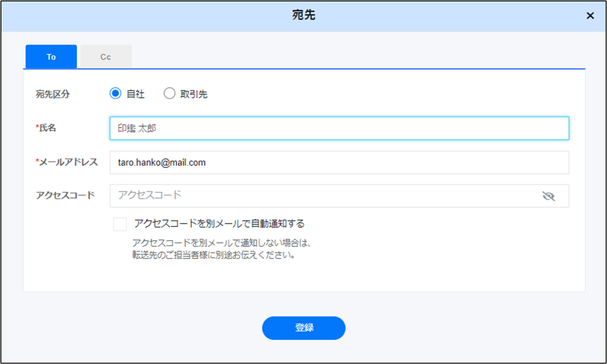Click the アクセスコードを別メールで自動通知する label text
The width and height of the screenshot is (607, 364).
coord(219,224)
